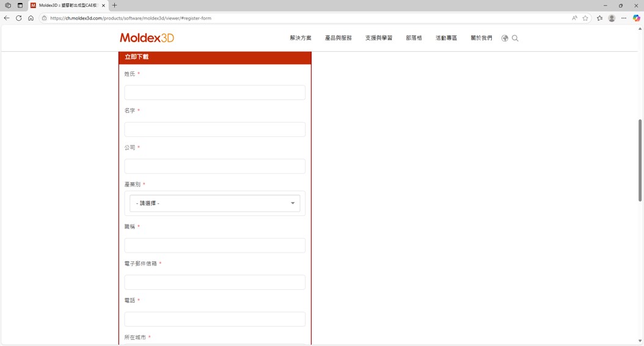Expand the 產業別 請選擇 dropdown
This screenshot has width=644, height=346.
tap(215, 203)
